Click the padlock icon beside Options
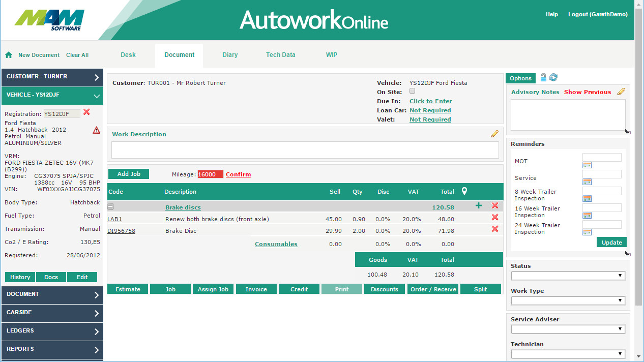The image size is (644, 362). click(543, 77)
